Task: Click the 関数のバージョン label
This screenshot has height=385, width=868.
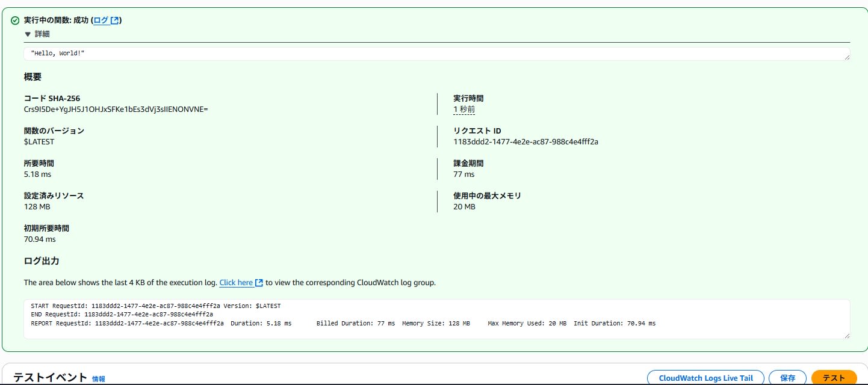Action: click(54, 131)
